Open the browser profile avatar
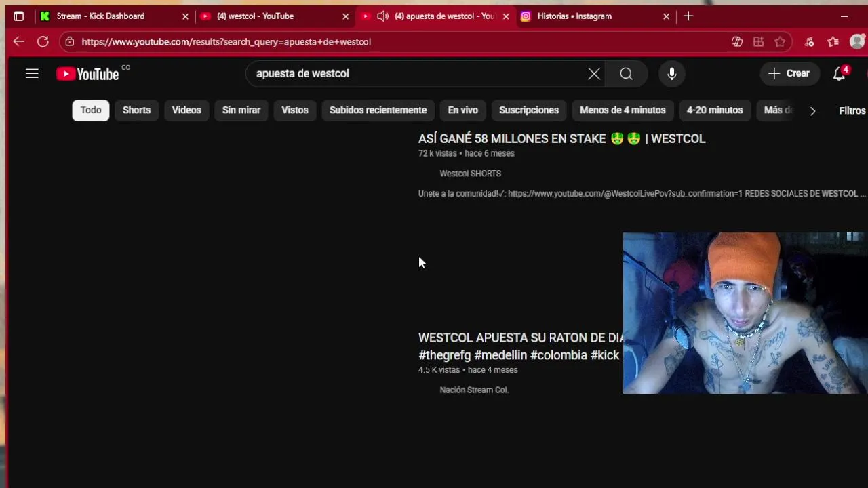 pyautogui.click(x=857, y=41)
